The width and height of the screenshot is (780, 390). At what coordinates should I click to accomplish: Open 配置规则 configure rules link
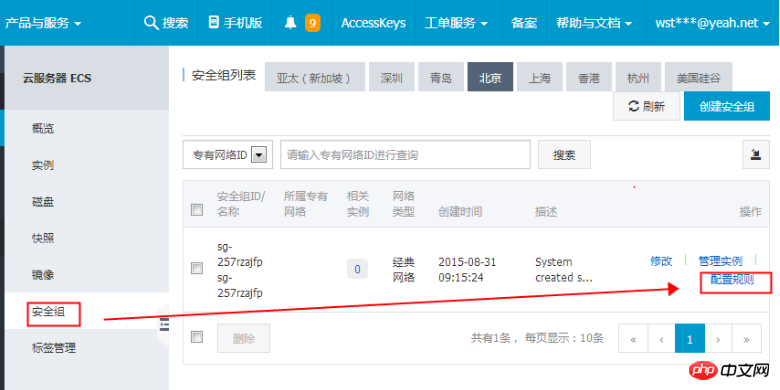(732, 280)
